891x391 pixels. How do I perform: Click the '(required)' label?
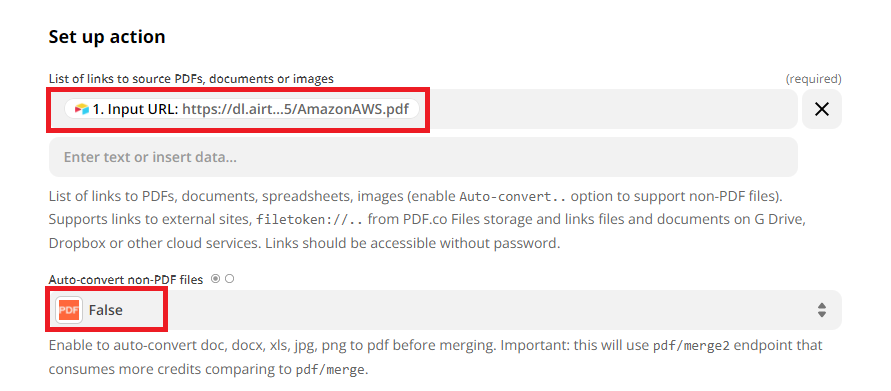[813, 79]
